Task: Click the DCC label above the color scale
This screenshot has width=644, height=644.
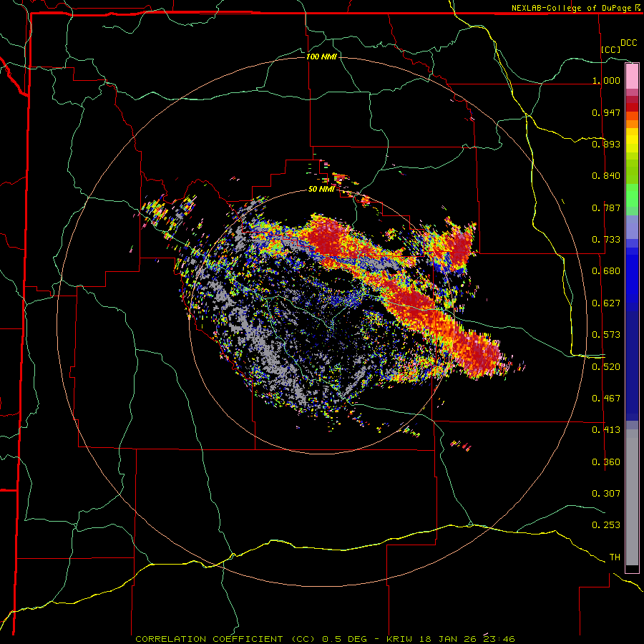Action: [628, 43]
